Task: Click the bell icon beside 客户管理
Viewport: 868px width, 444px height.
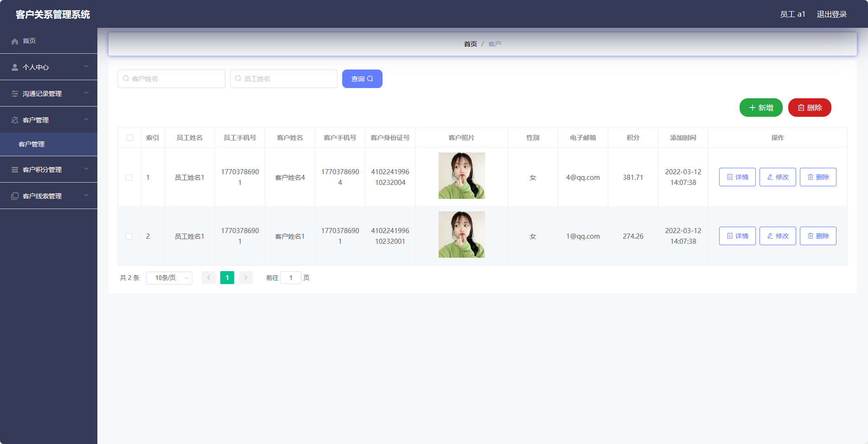Action: (15, 121)
